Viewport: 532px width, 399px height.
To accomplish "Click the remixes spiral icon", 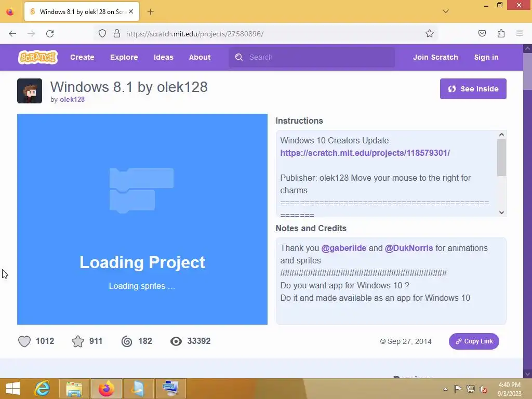I will click(x=127, y=341).
